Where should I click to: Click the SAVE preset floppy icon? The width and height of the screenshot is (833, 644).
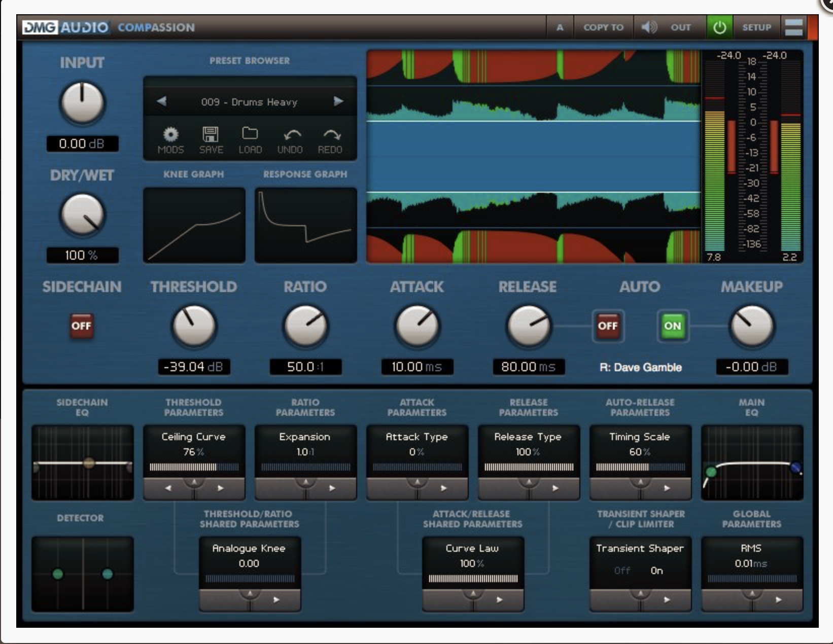(x=211, y=135)
